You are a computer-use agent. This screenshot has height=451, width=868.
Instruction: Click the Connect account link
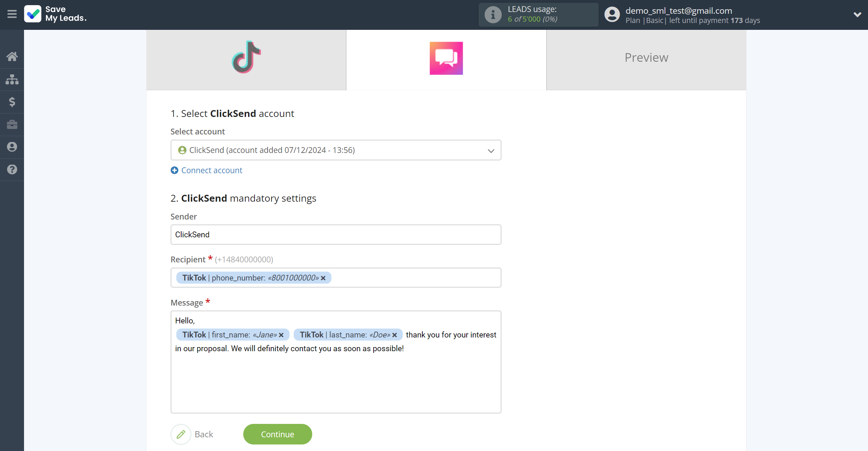point(212,170)
